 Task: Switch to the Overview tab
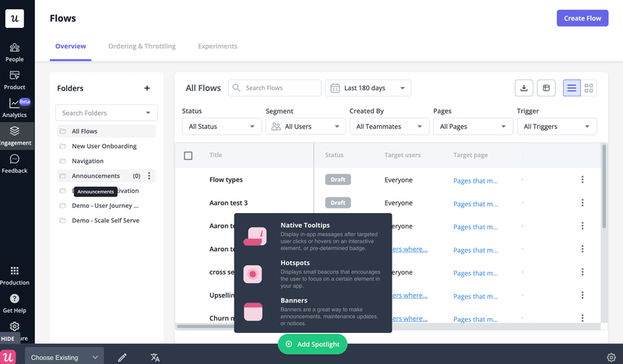point(70,46)
